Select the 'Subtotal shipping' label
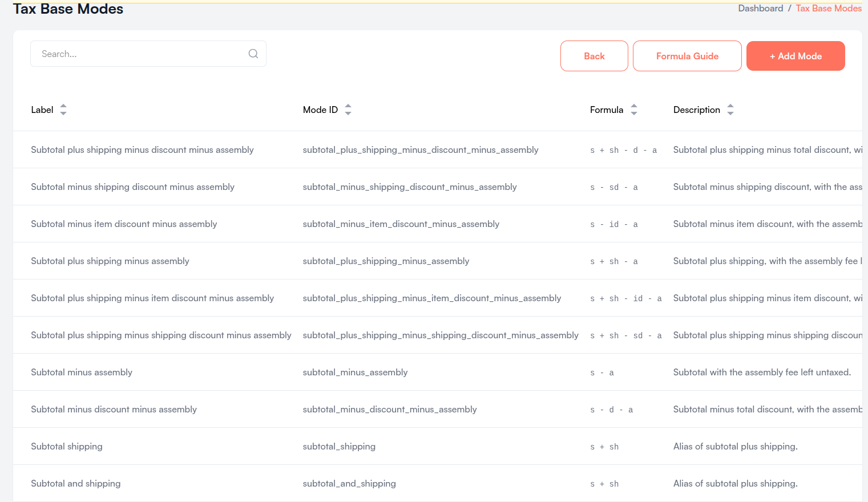This screenshot has height=502, width=868. coord(67,446)
